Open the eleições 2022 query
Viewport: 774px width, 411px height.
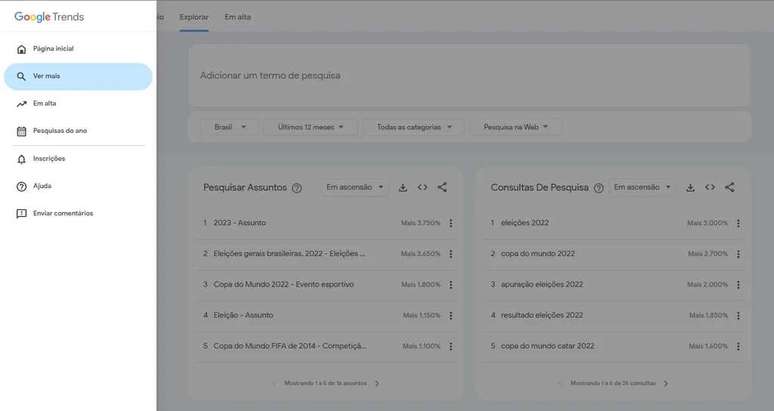(x=525, y=223)
